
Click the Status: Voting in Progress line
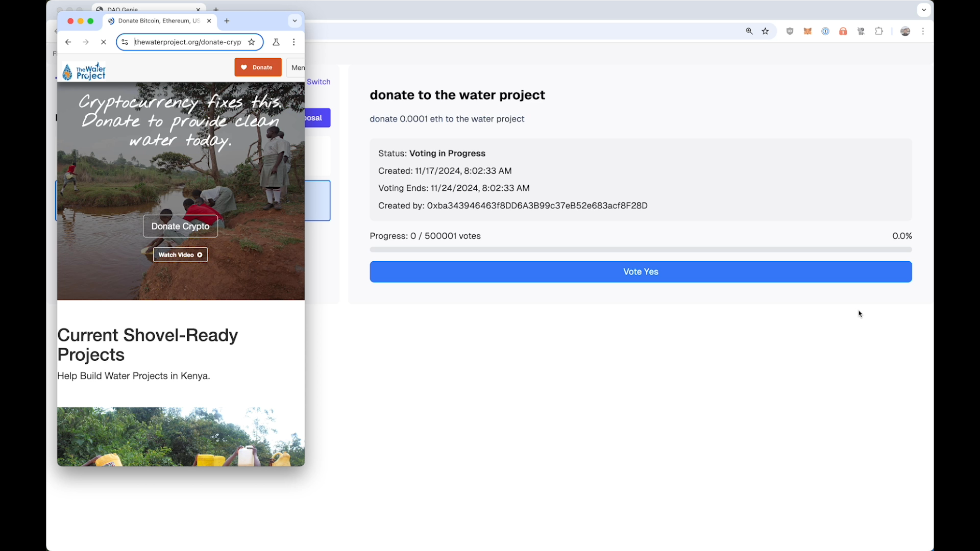pyautogui.click(x=432, y=153)
